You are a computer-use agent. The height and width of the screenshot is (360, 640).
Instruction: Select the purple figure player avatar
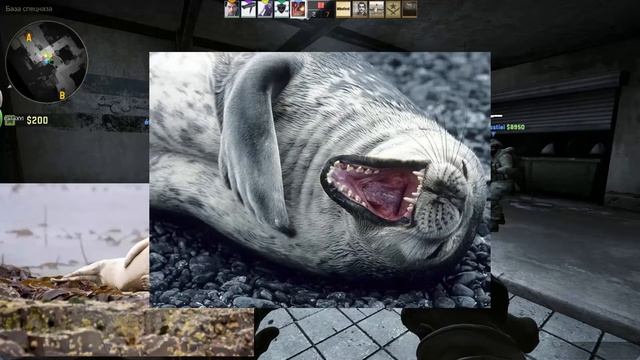(265, 9)
